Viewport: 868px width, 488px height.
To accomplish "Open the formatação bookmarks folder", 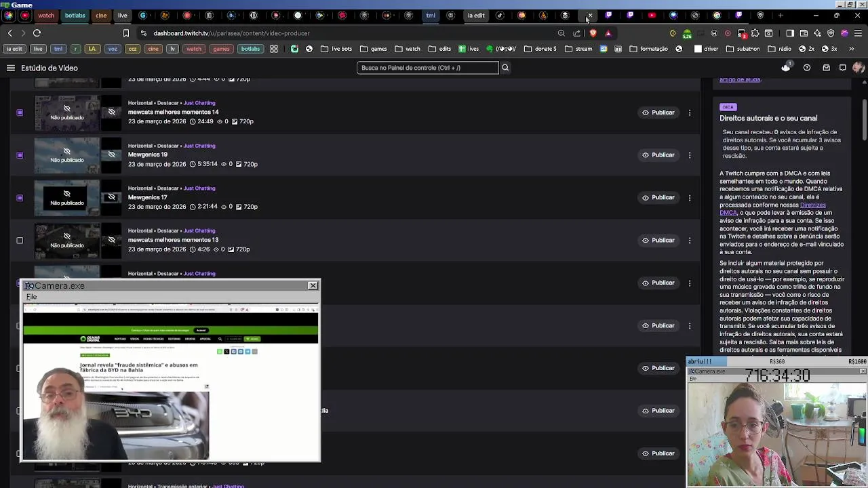I will [648, 49].
